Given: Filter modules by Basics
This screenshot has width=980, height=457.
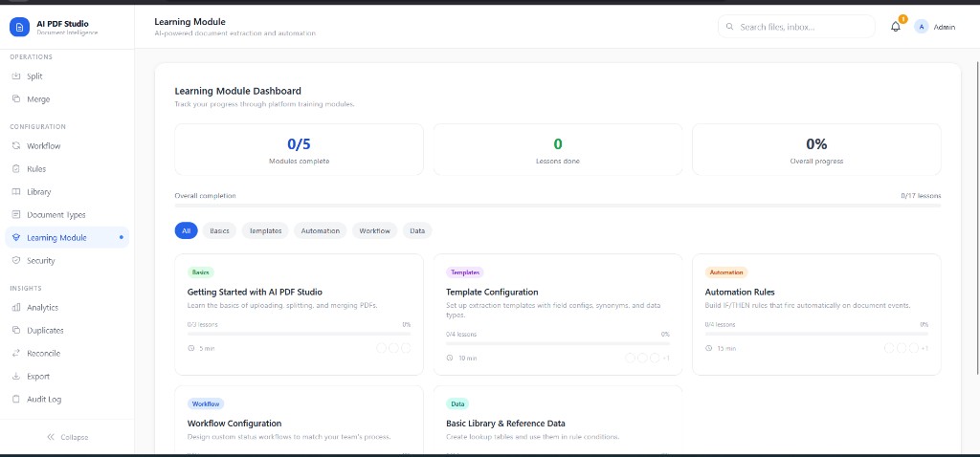Looking at the screenshot, I should [219, 231].
